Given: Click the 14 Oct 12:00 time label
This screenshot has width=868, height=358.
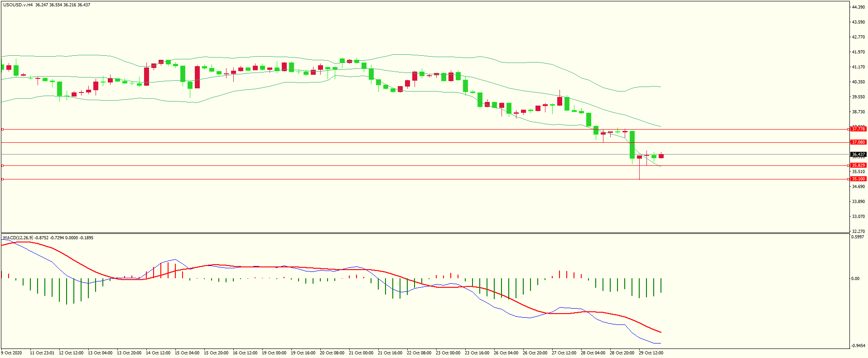Looking at the screenshot, I should 158,353.
